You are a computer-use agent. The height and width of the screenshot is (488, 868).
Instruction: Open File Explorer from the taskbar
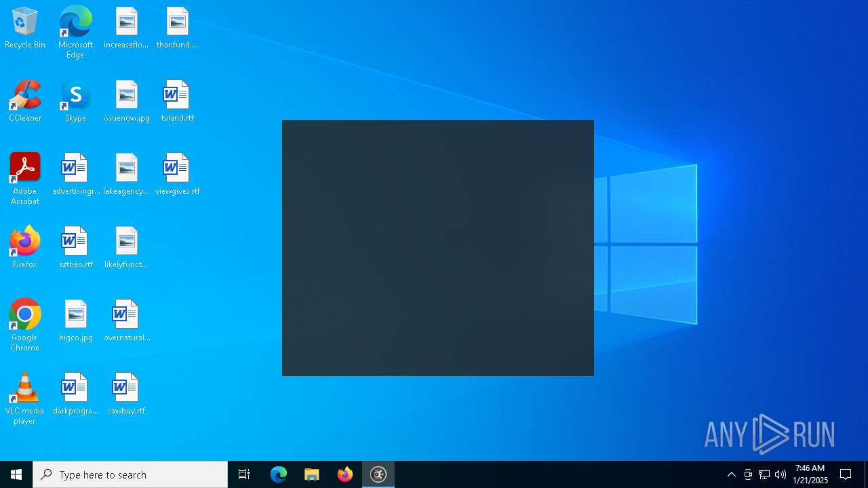point(312,474)
